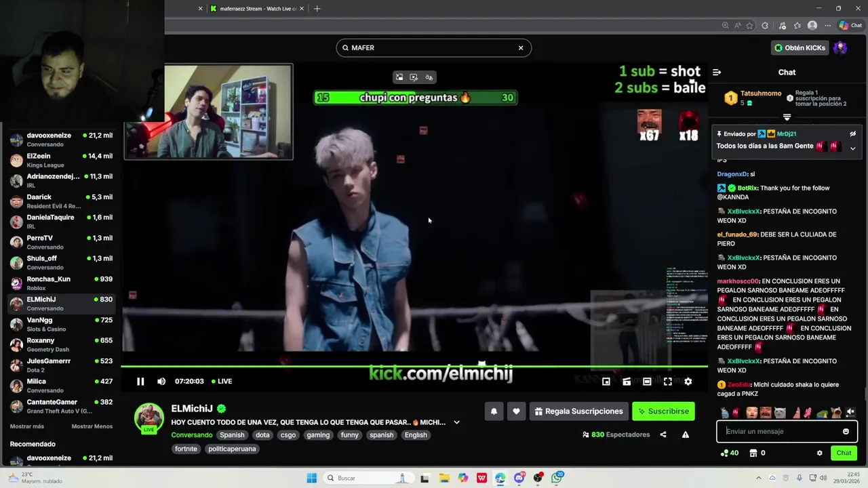Screen dimensions: 868x488
Task: Open Adrianozendej IRL channel in sidebar
Action: point(61,180)
